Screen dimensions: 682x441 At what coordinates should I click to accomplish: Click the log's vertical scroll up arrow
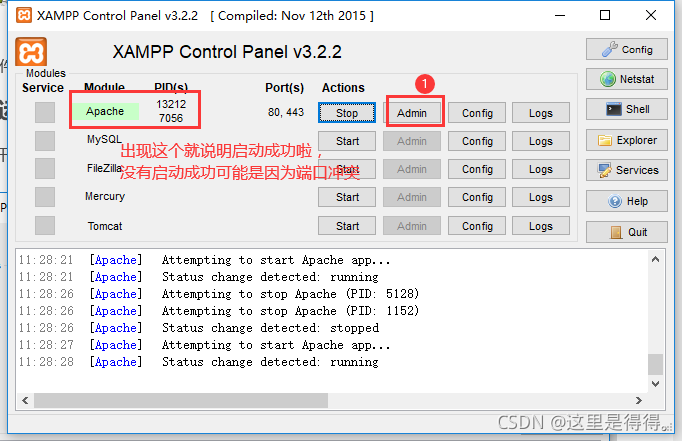655,259
